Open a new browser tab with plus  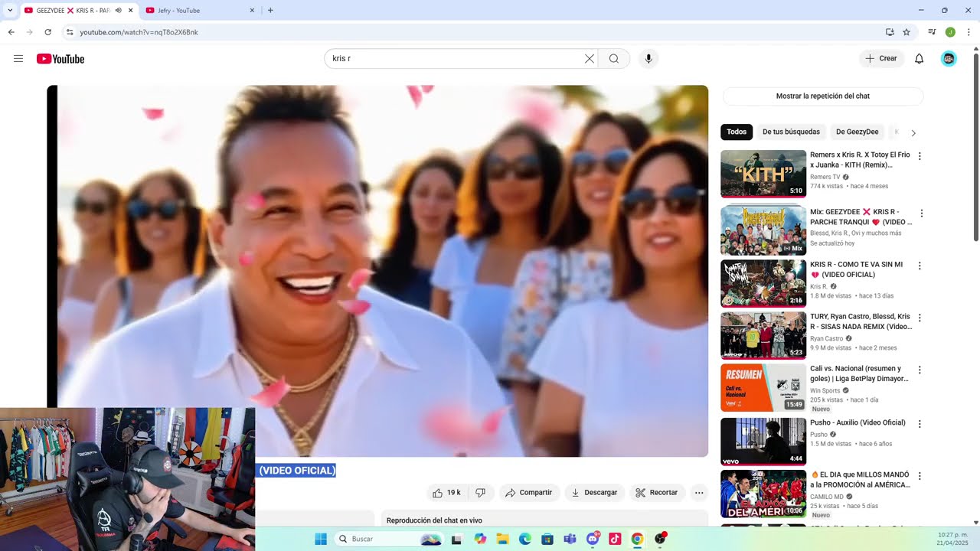click(x=270, y=11)
